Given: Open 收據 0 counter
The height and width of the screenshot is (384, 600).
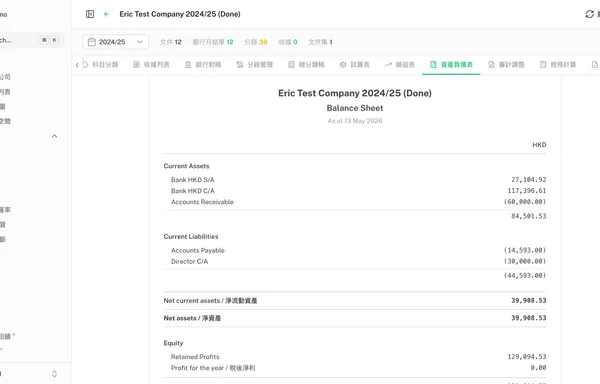Looking at the screenshot, I should 288,42.
